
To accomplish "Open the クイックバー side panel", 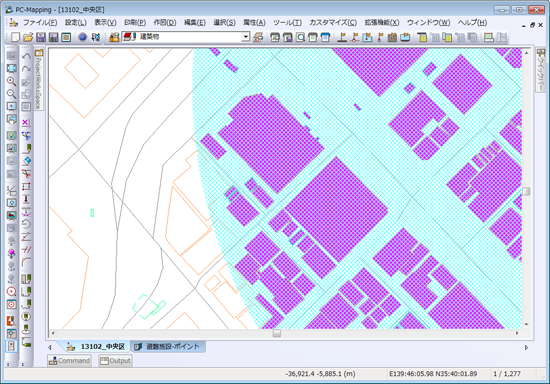I will tap(541, 70).
